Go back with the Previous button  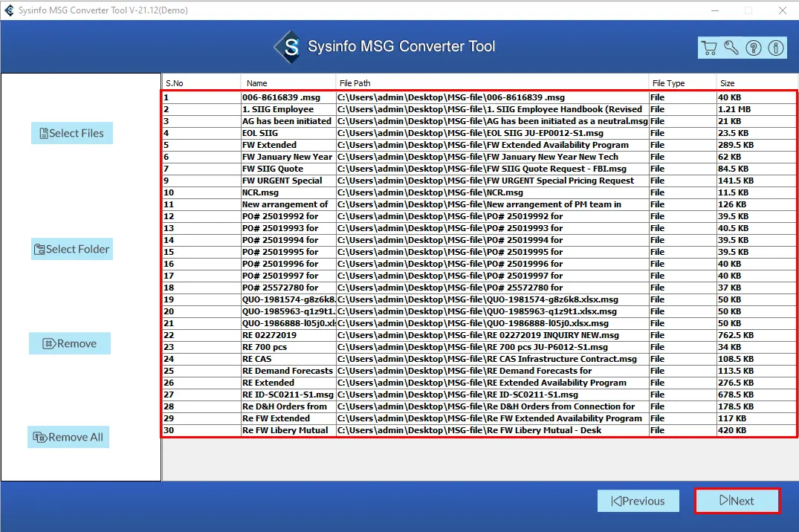pyautogui.click(x=638, y=501)
